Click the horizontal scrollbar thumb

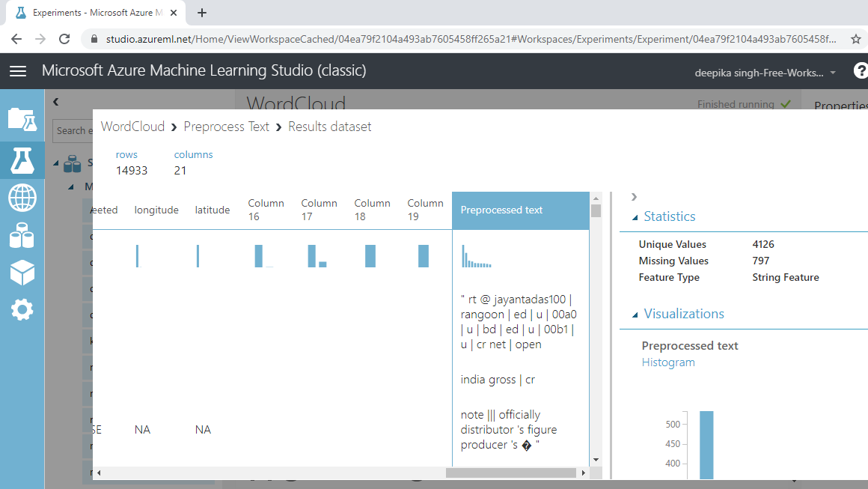[511, 473]
